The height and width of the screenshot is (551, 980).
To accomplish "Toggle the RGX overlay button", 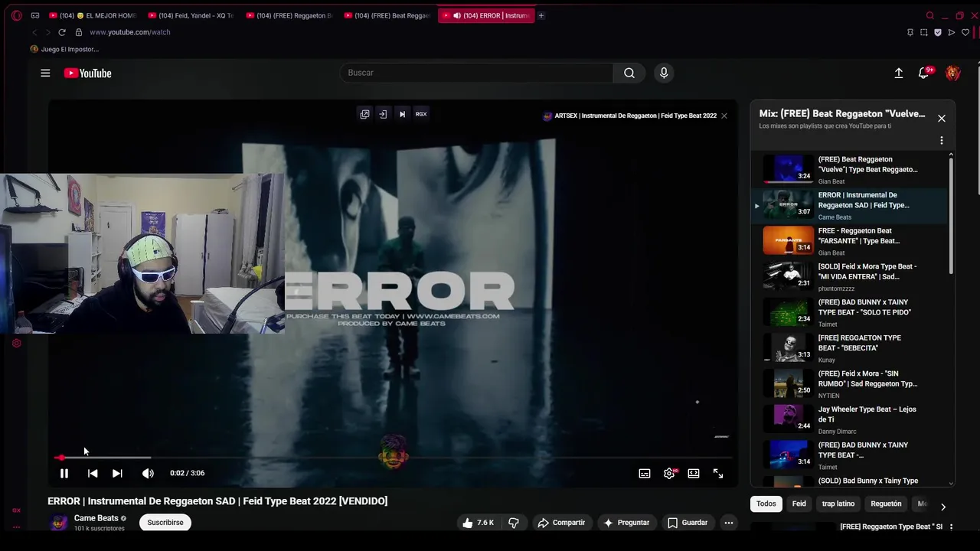I will click(421, 114).
